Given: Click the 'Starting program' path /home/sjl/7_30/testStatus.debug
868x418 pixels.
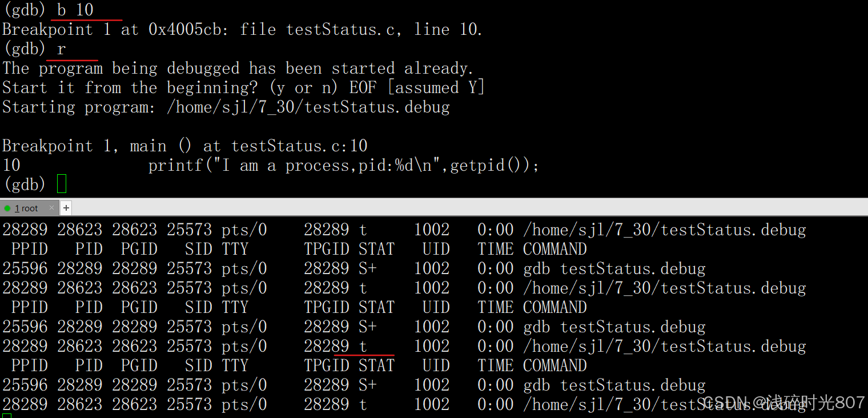Looking at the screenshot, I should point(308,107).
